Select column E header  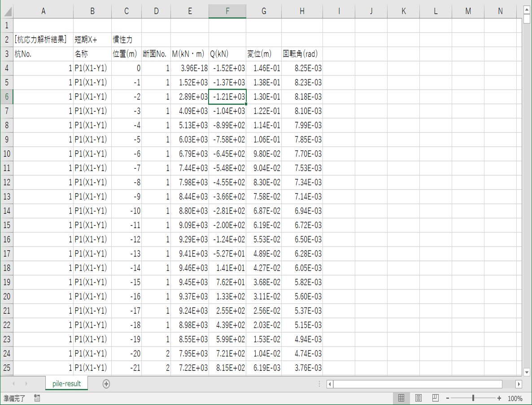point(190,11)
